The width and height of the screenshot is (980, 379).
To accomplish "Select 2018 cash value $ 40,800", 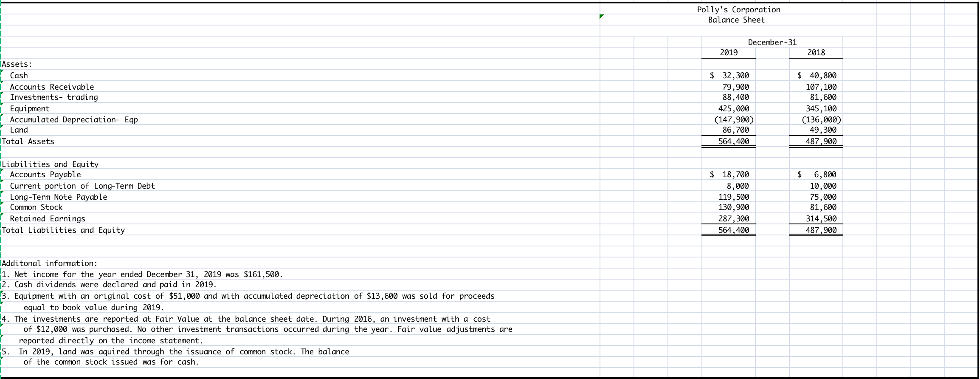I will click(817, 75).
